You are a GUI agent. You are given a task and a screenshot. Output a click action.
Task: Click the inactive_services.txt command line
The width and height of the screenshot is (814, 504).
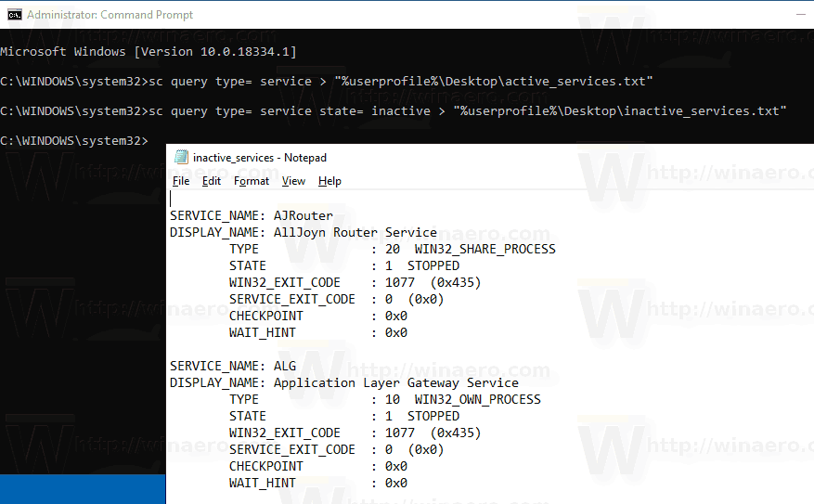(x=394, y=110)
